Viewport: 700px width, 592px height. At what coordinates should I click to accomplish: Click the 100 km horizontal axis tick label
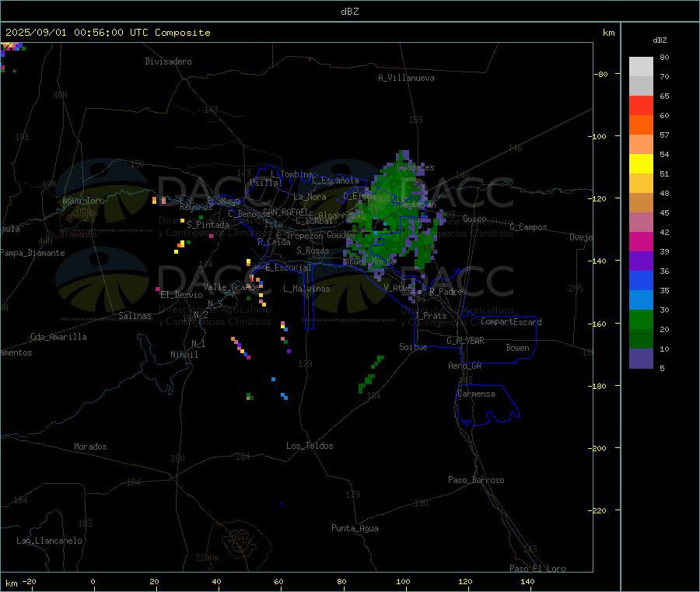pos(403,581)
